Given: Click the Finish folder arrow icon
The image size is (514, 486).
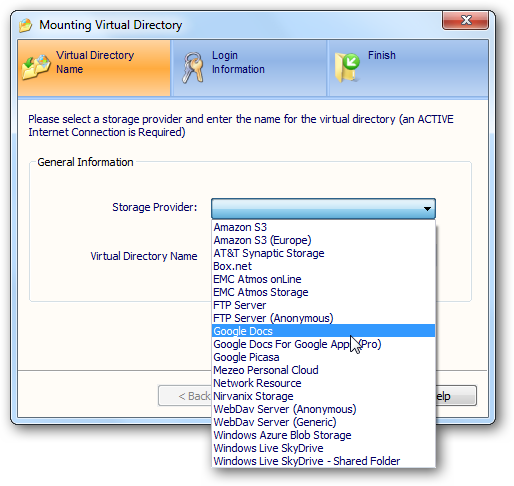Looking at the screenshot, I should coord(347,67).
